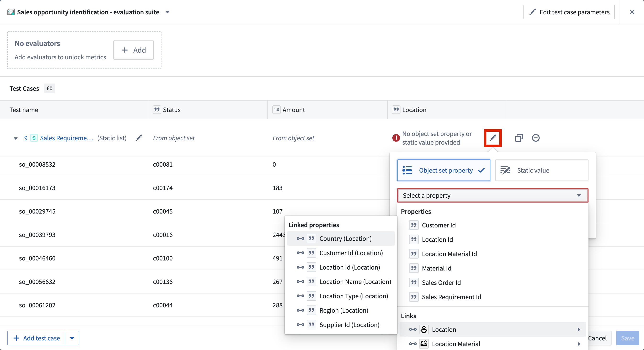Remove test case with the minus circle icon
Image resolution: width=644 pixels, height=350 pixels.
535,138
